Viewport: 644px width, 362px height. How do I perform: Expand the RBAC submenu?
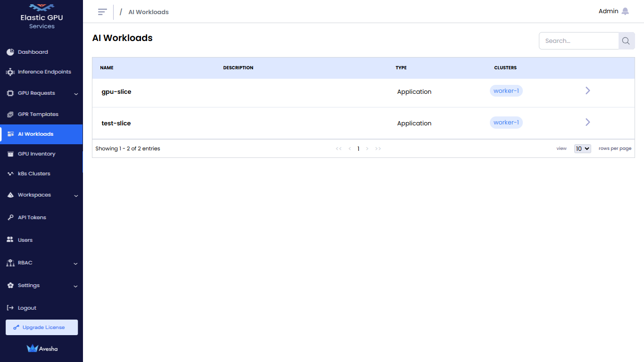(x=75, y=263)
